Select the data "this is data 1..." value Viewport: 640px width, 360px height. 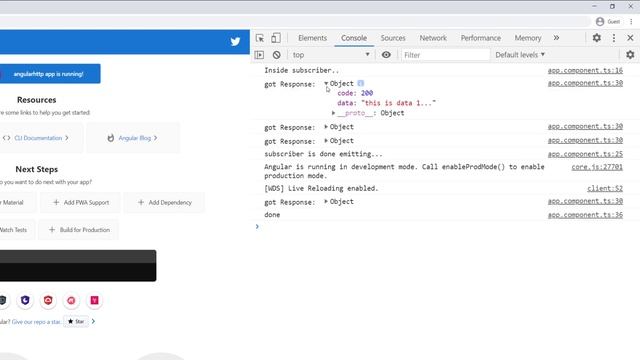[x=398, y=103]
